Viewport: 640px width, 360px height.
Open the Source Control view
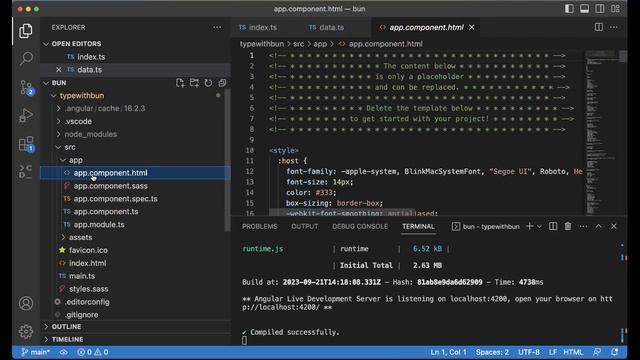point(26,87)
